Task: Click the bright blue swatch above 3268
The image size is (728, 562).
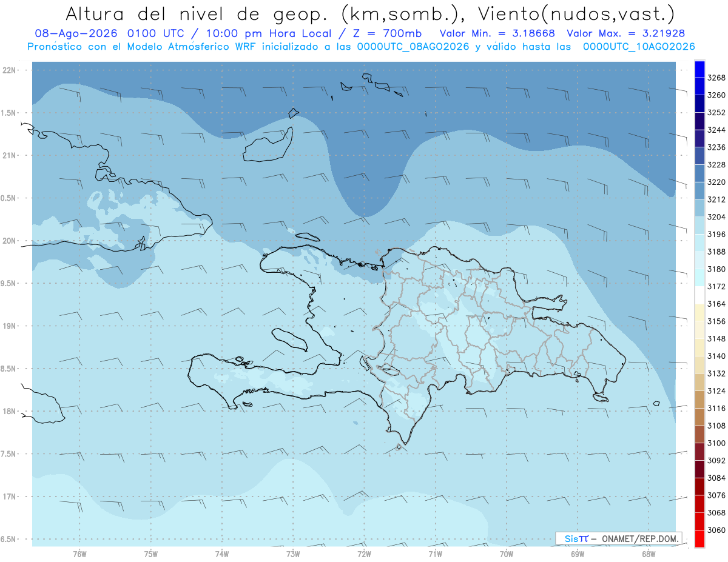Action: tap(699, 69)
